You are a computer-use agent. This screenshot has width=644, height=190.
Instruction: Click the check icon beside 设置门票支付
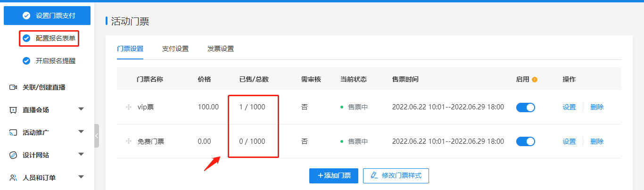(x=26, y=16)
